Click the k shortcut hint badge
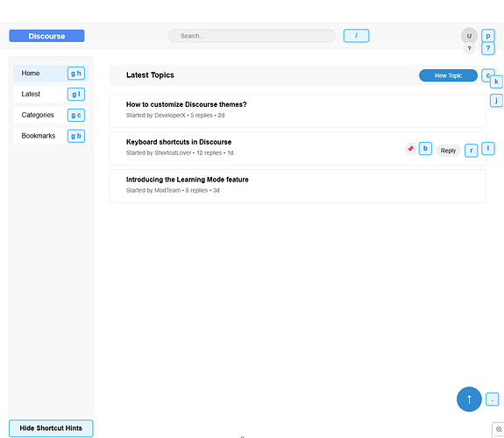Screen dimensions: 504x438 pyautogui.click(x=496, y=81)
